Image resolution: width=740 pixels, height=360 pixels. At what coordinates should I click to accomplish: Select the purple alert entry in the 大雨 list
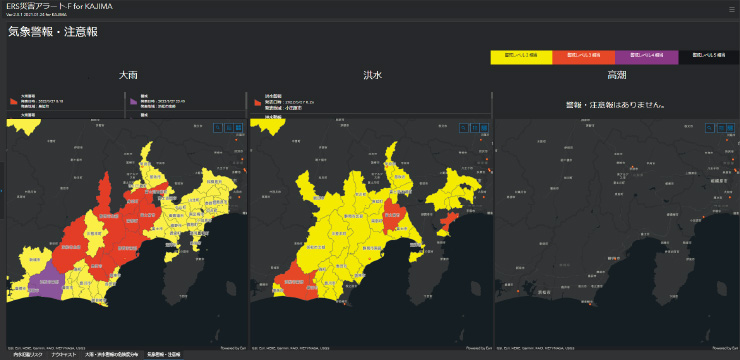point(186,101)
